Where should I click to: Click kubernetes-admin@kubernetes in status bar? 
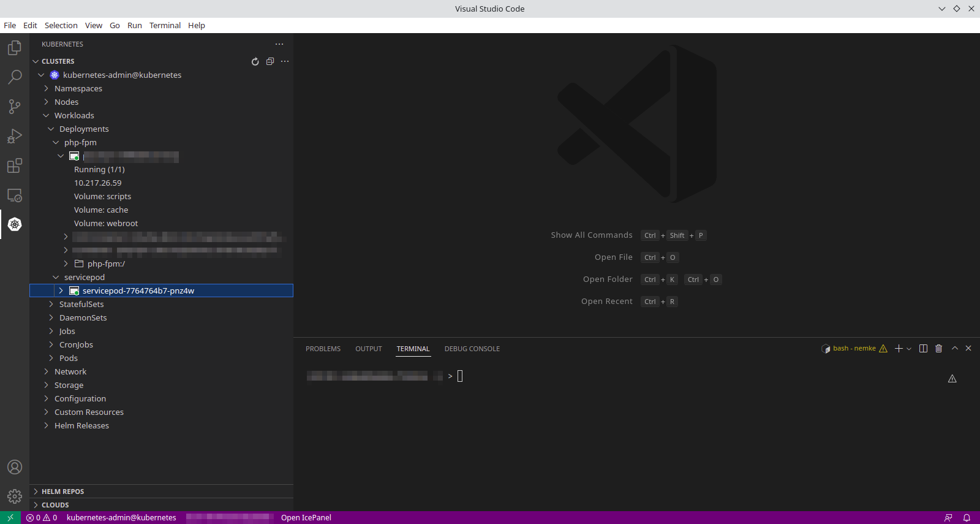click(121, 518)
